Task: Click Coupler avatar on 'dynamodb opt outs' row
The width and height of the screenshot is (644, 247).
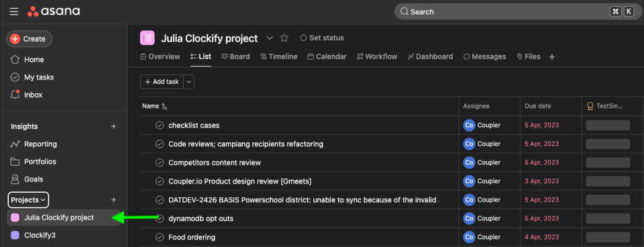Action: pyautogui.click(x=469, y=219)
